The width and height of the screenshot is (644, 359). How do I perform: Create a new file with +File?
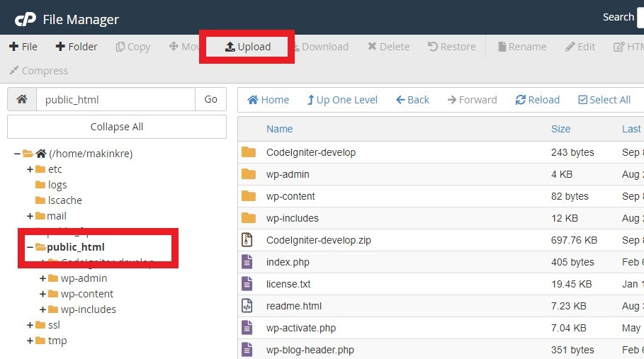23,47
